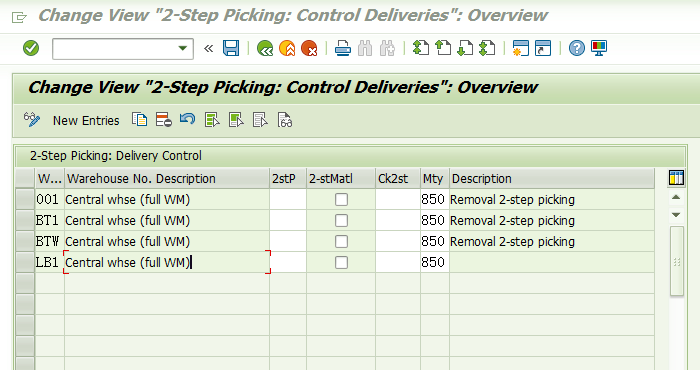Click the red Cancel icon
Screen dimensions: 700x370
click(x=309, y=48)
